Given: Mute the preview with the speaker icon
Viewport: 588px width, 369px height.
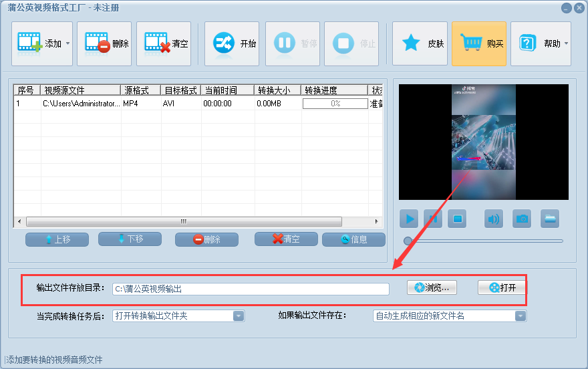Looking at the screenshot, I should [494, 219].
